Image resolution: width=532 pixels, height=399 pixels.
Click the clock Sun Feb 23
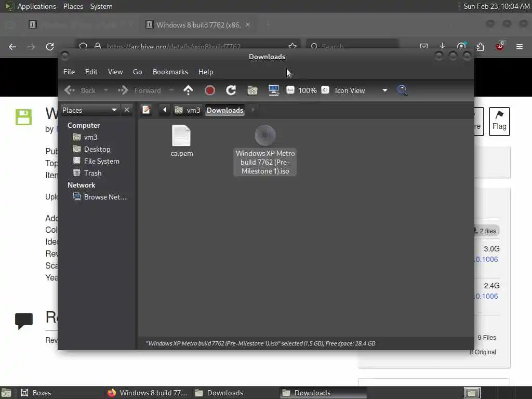click(496, 6)
